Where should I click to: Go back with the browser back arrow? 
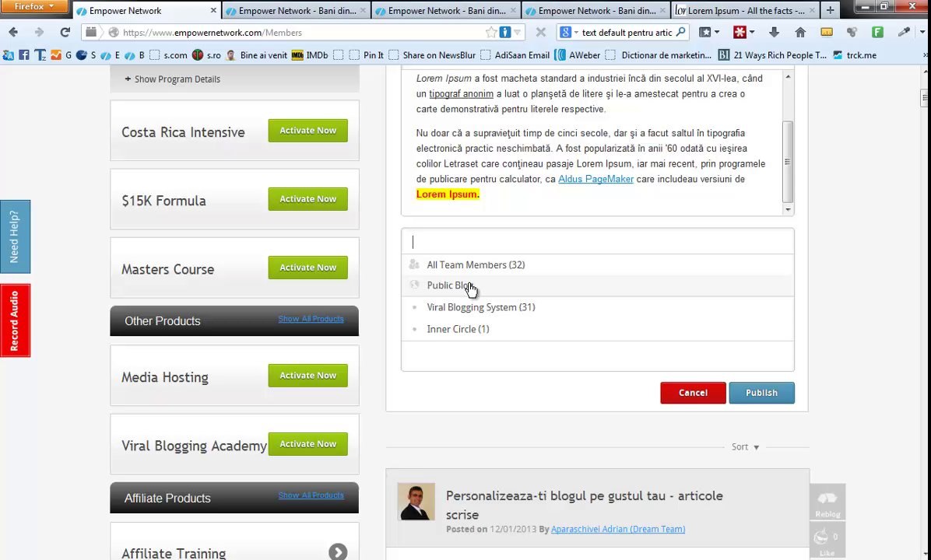tap(13, 32)
